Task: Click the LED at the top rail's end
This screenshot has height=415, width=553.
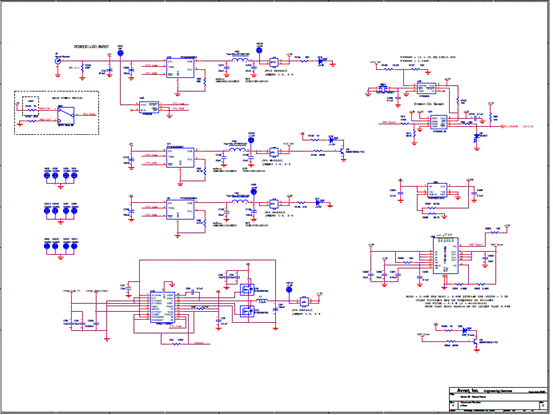Action: tap(321, 61)
